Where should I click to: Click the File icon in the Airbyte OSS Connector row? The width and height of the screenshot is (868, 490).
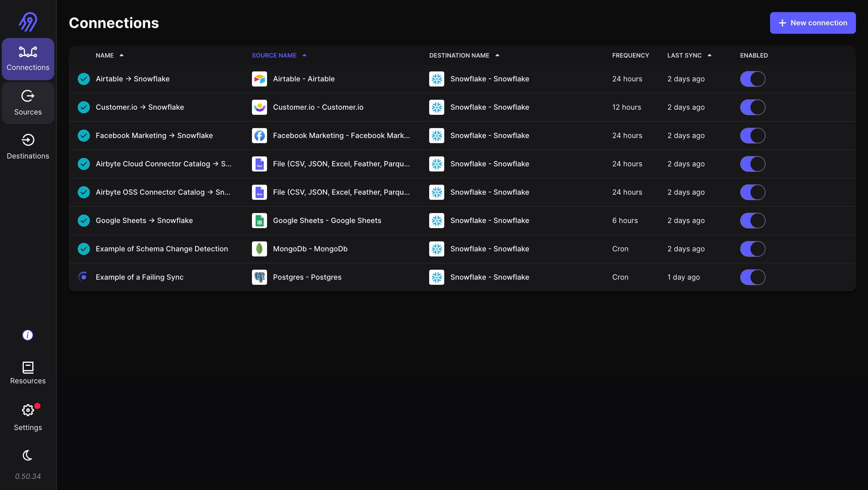[x=259, y=192]
